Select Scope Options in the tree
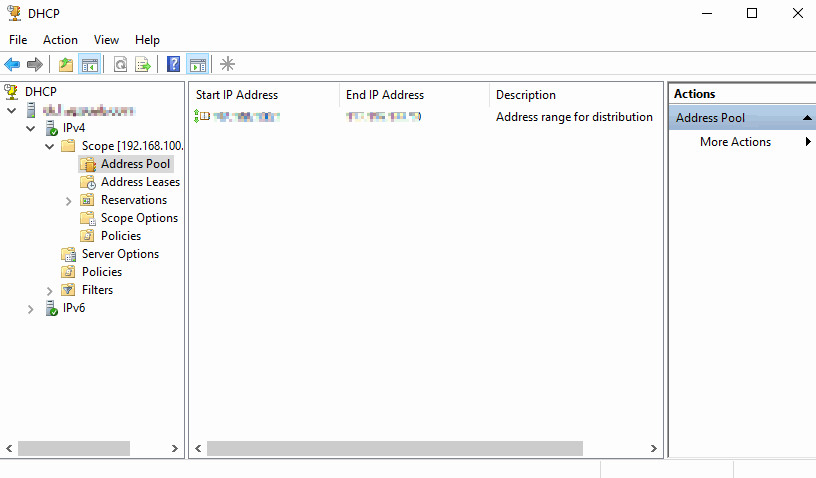This screenshot has height=478, width=816. [139, 218]
